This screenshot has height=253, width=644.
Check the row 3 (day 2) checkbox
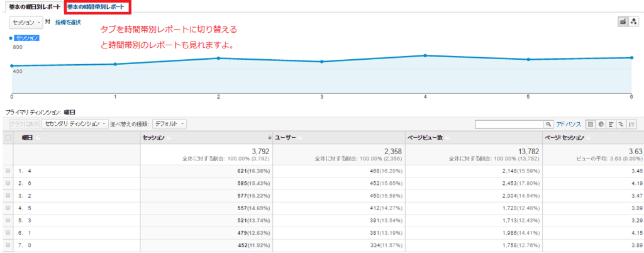point(8,196)
